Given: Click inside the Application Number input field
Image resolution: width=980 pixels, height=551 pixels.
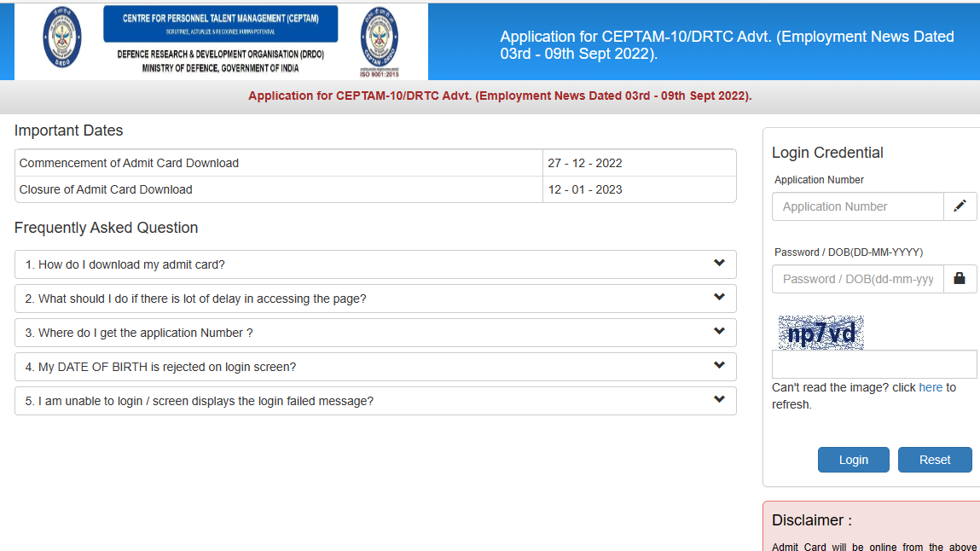Looking at the screenshot, I should click(x=857, y=206).
